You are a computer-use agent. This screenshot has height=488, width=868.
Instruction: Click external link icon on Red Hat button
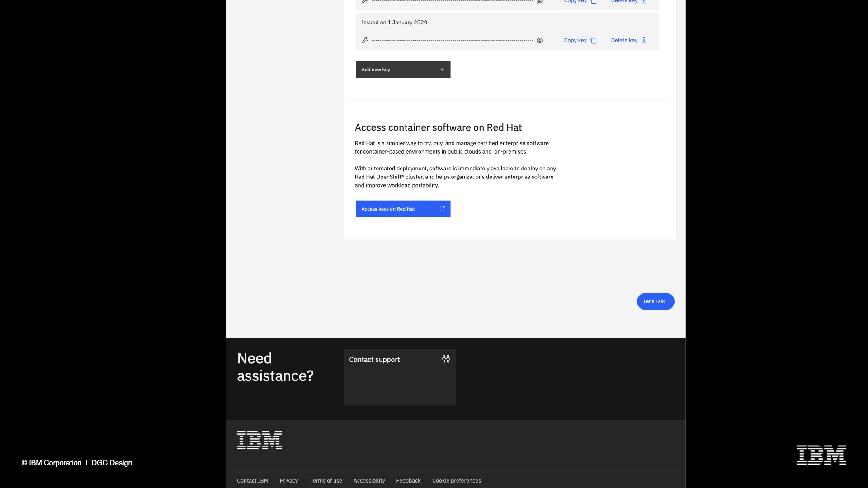pos(442,209)
